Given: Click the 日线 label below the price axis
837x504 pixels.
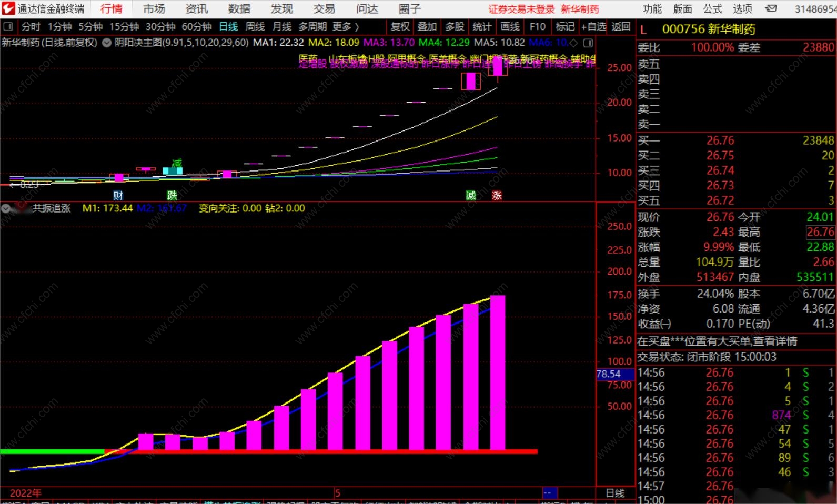Looking at the screenshot, I should click(x=615, y=493).
